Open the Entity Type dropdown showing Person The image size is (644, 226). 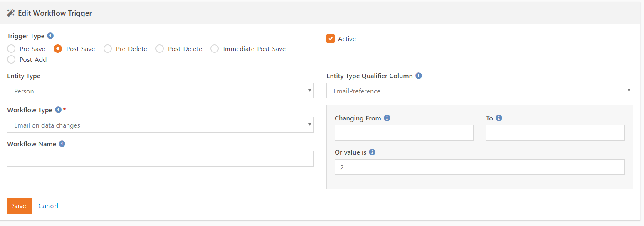160,91
